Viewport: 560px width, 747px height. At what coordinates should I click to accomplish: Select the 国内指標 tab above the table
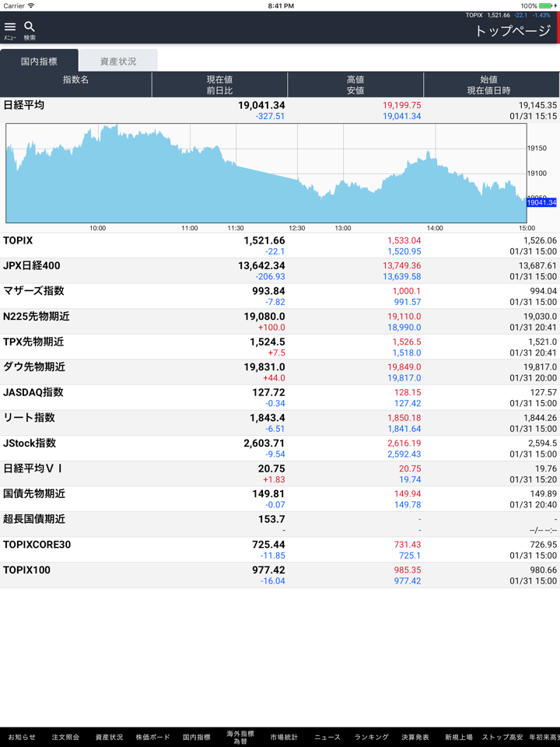(39, 61)
